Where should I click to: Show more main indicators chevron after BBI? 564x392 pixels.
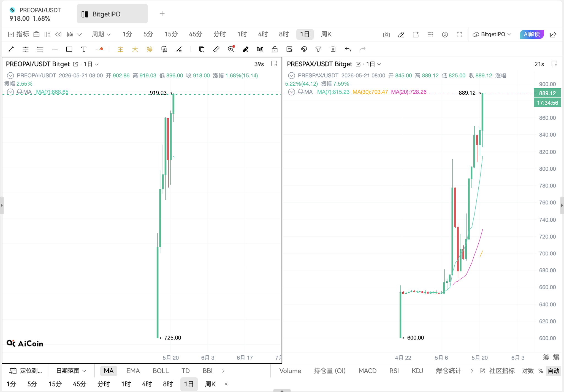(223, 371)
